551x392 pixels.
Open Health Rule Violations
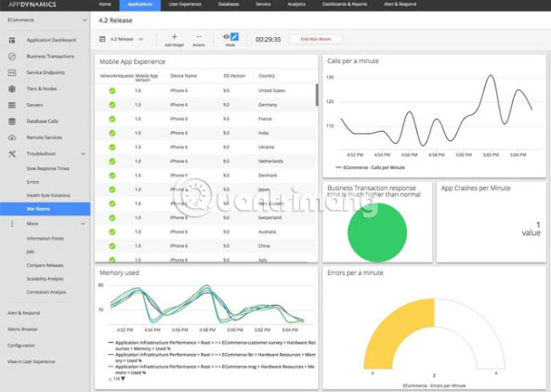point(48,195)
